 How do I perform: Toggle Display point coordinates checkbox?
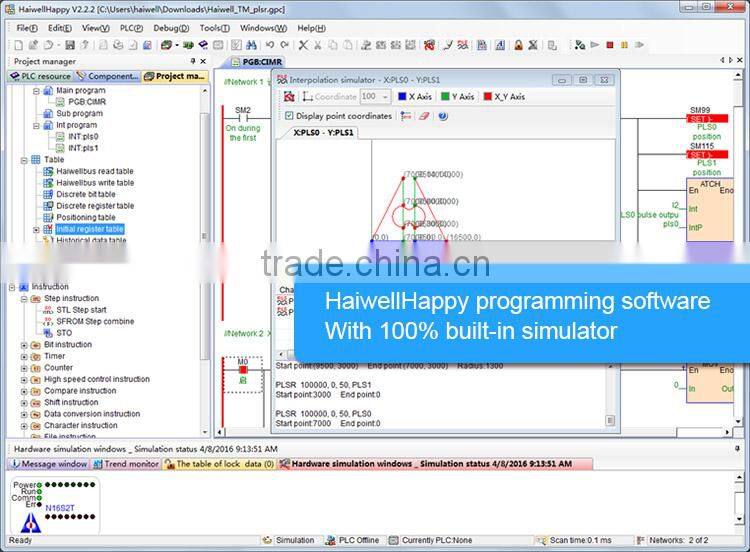tap(290, 116)
